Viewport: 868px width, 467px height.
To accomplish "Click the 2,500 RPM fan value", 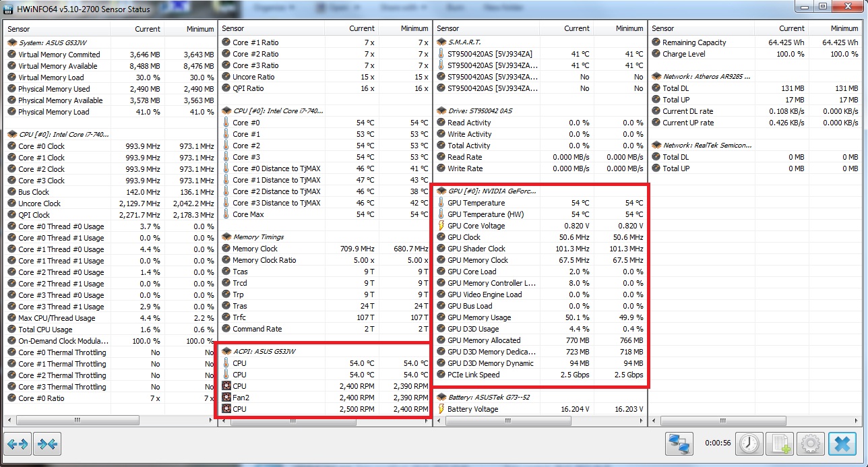I will (357, 409).
